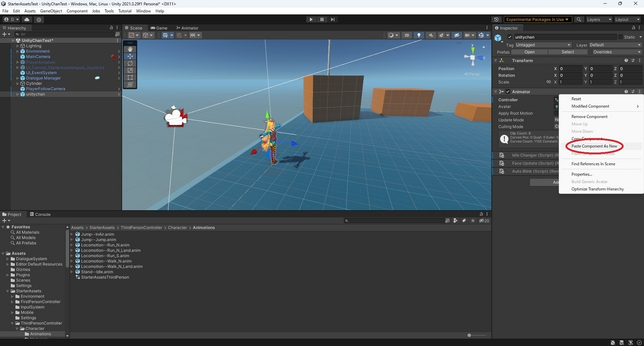The width and height of the screenshot is (644, 346).
Task: Expand the DialogueSystem folder in Project
Action: (8, 259)
